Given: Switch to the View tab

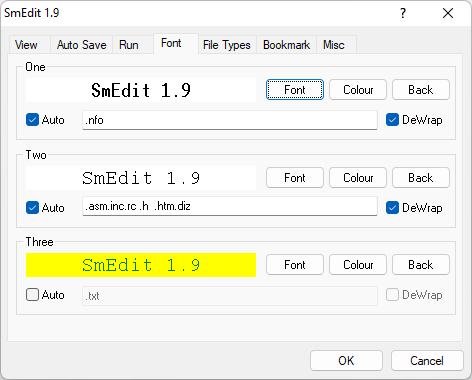Looking at the screenshot, I should click(x=29, y=45).
